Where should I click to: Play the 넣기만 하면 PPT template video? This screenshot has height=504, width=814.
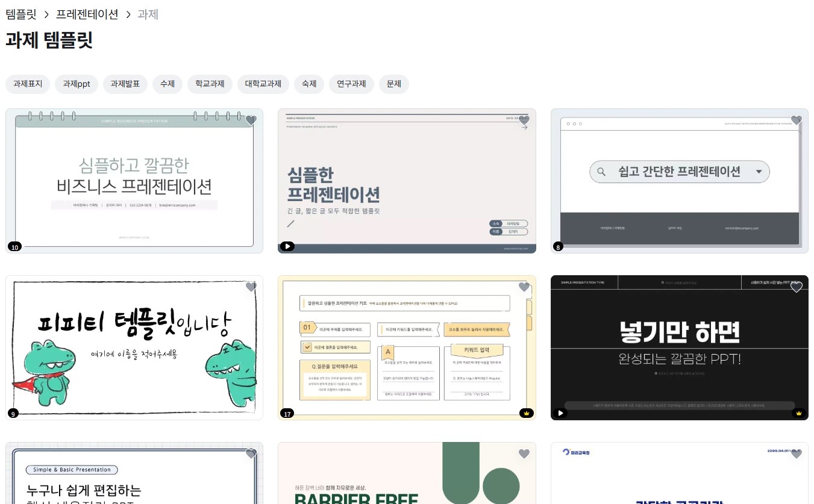(x=560, y=413)
